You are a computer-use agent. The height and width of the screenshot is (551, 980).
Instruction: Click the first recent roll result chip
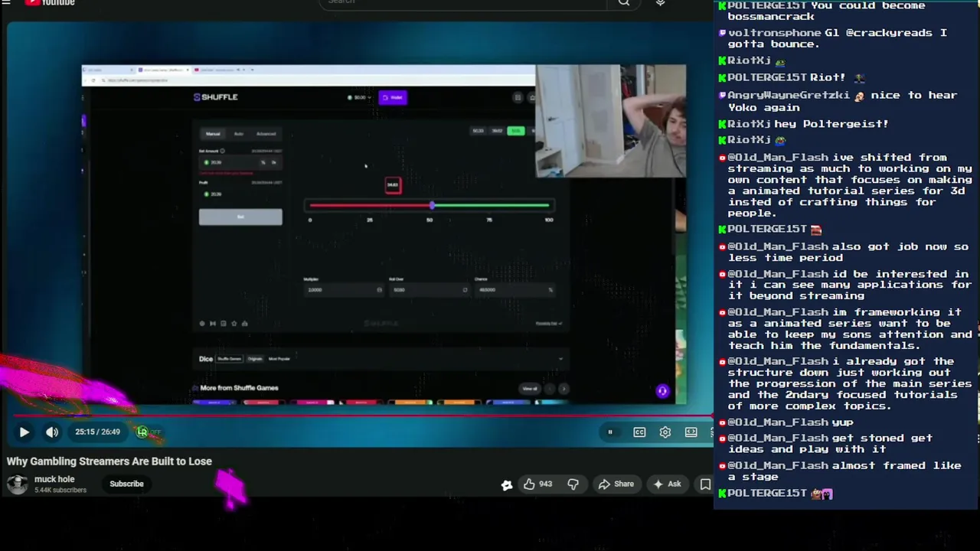click(x=478, y=131)
